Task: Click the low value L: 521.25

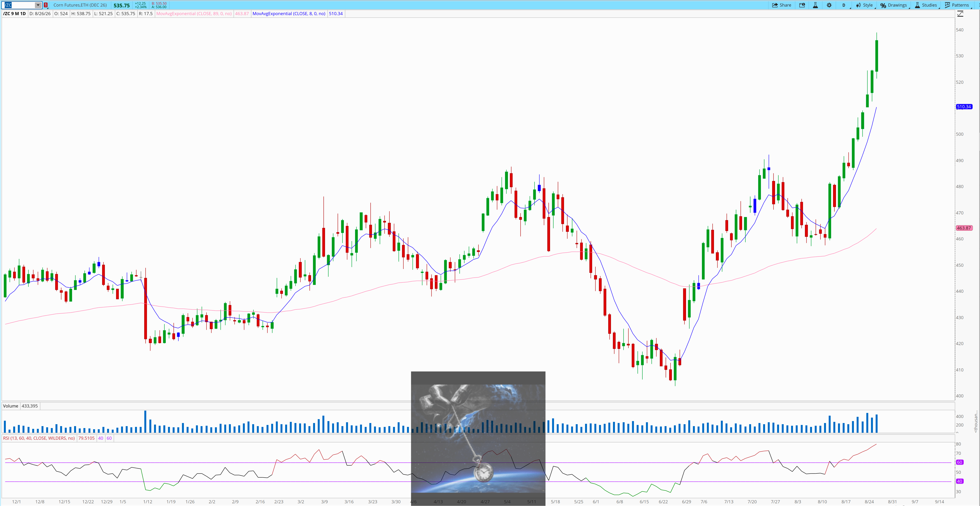Action: tap(103, 14)
